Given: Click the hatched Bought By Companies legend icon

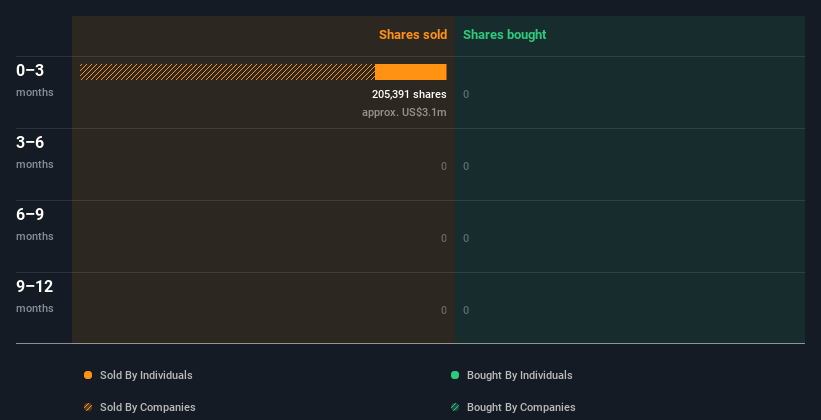Looking at the screenshot, I should [455, 407].
